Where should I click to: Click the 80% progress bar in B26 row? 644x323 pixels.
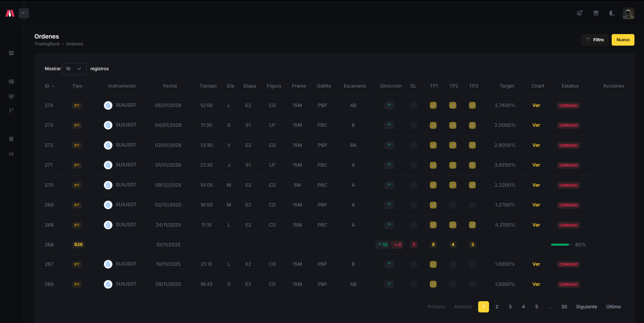560,245
